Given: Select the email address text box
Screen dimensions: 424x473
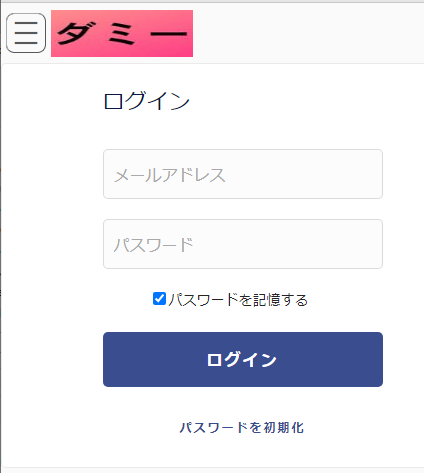Looking at the screenshot, I should (243, 174).
